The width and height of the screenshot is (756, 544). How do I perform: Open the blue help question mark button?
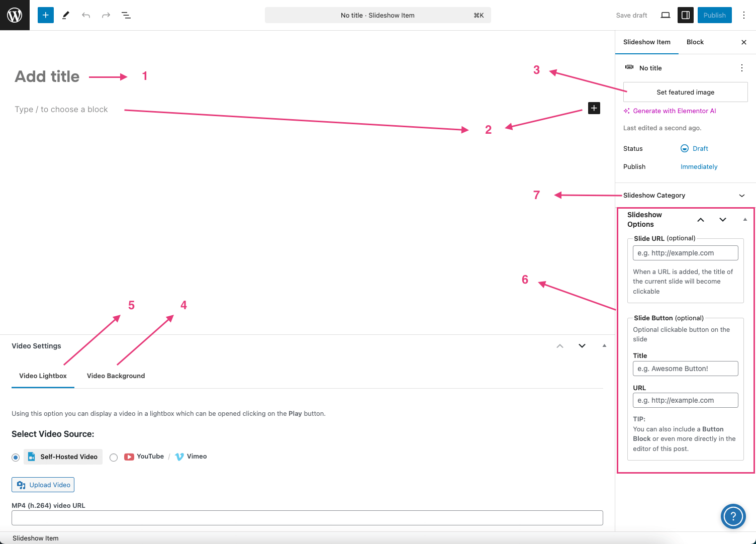pyautogui.click(x=733, y=516)
